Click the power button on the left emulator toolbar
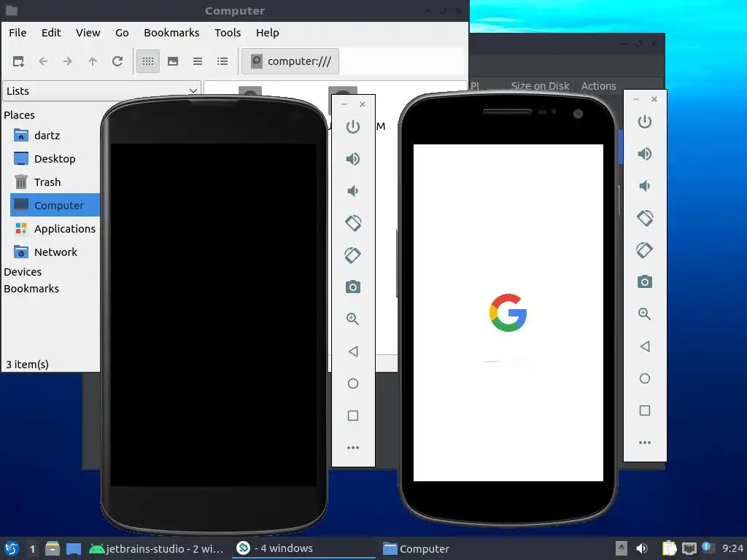The image size is (747, 560). point(353,127)
